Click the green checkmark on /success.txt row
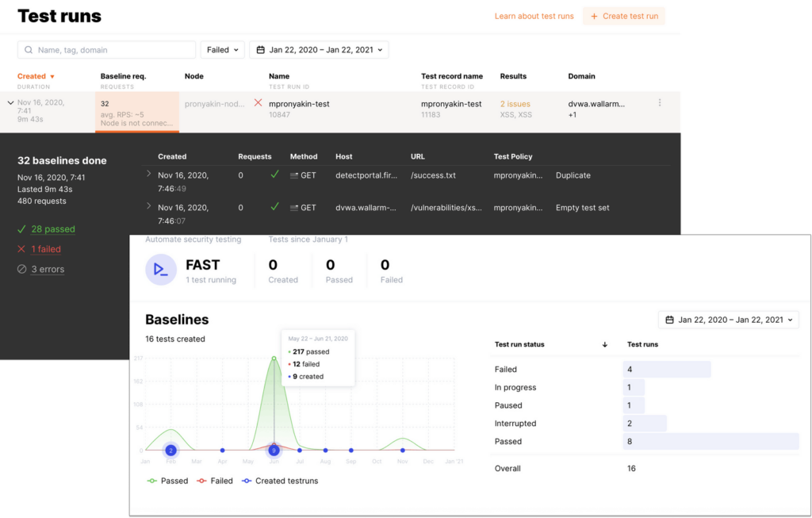812x518 pixels. click(x=274, y=175)
